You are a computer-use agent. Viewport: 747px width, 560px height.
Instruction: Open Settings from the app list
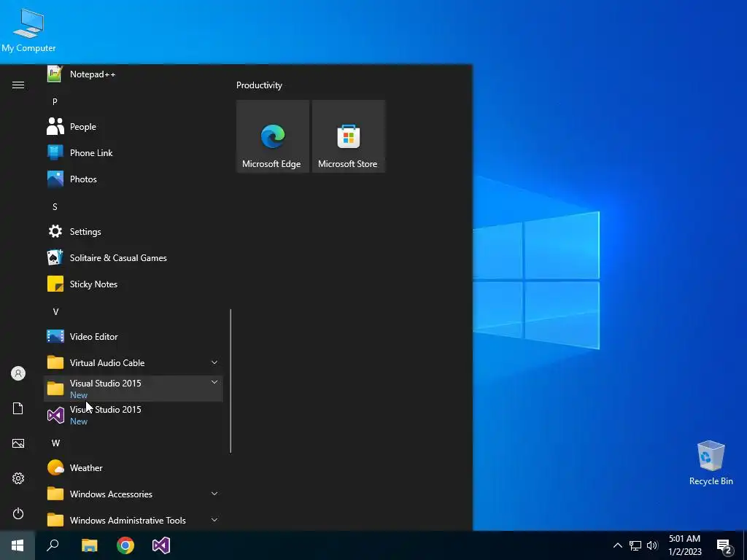pos(133,231)
